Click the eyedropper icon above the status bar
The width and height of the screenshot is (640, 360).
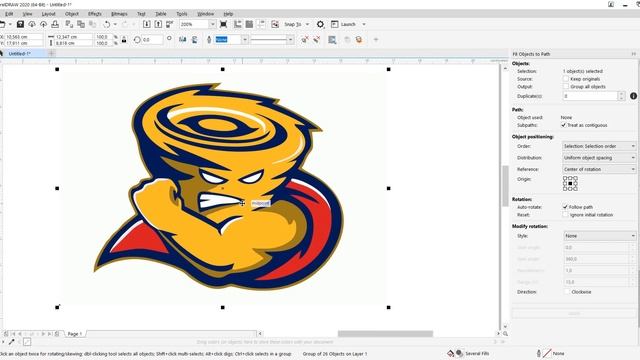pyautogui.click(x=11, y=342)
